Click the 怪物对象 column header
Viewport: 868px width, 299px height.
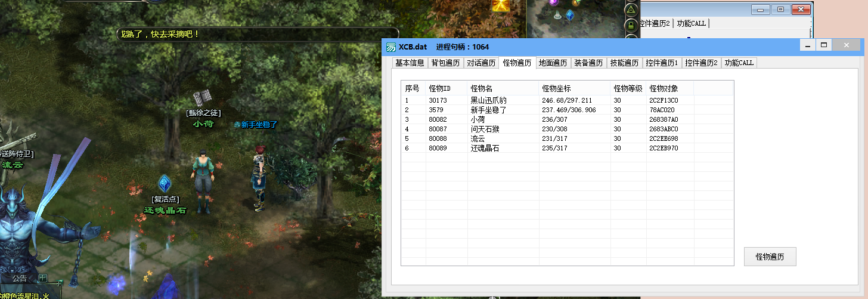(x=670, y=88)
